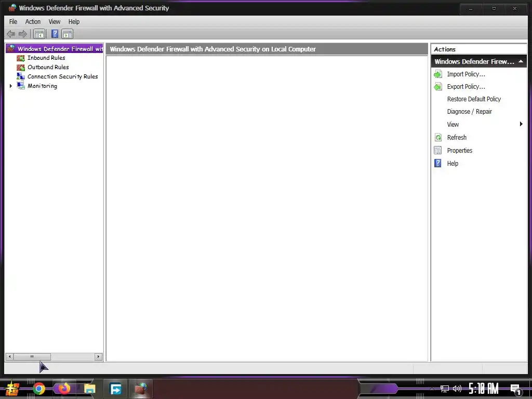Toggle the Show/Hide Console Tree toolbar icon

pos(39,34)
